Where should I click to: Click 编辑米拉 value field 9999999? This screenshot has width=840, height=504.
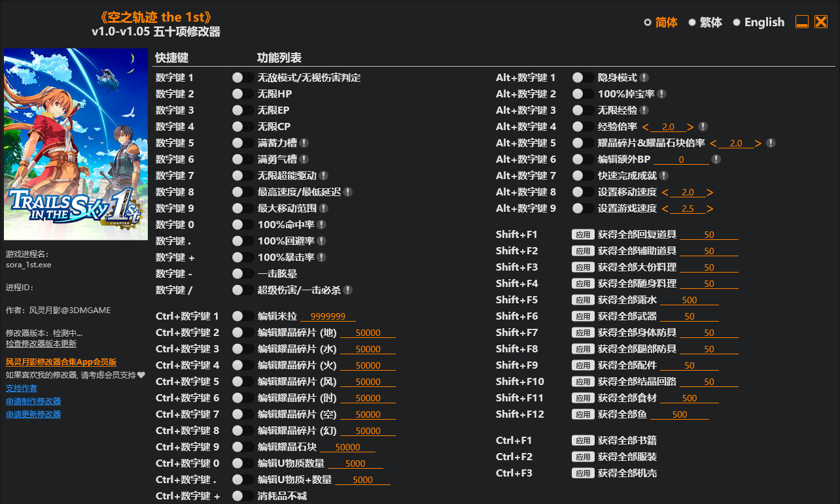(x=328, y=316)
